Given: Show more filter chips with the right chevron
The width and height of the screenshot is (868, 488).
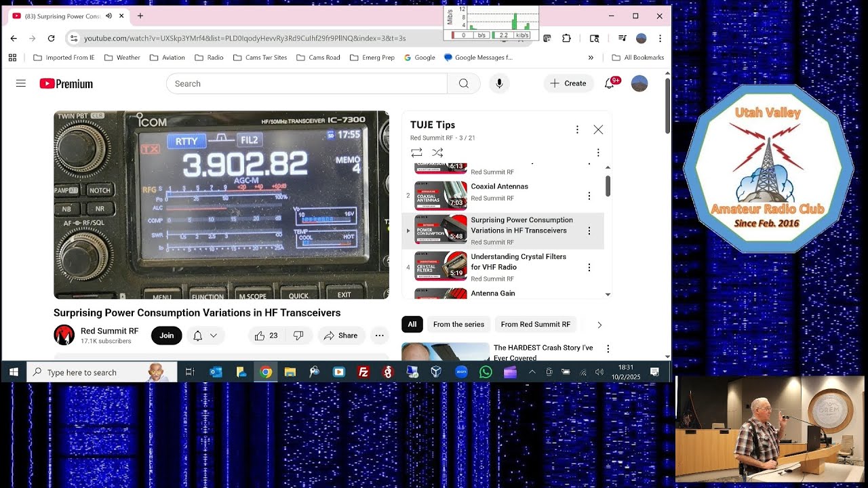Looking at the screenshot, I should [x=599, y=325].
